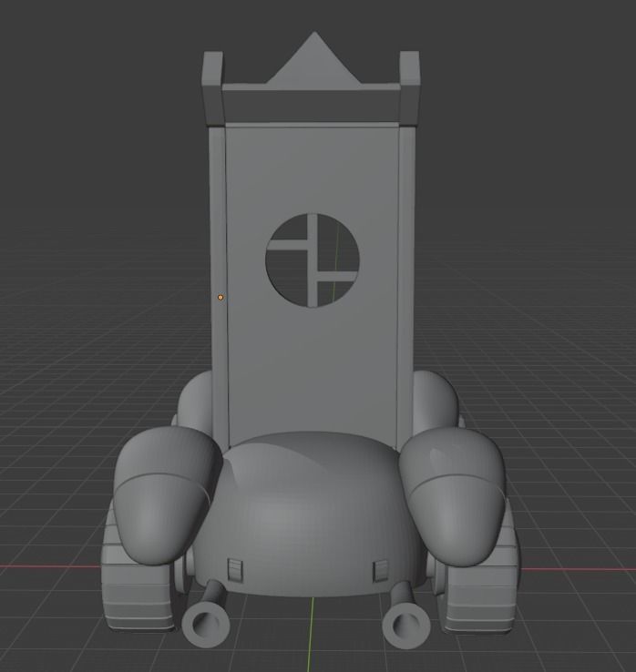636x672 pixels.
Task: Select the right cannon barrel below the seat
Action: 405,615
